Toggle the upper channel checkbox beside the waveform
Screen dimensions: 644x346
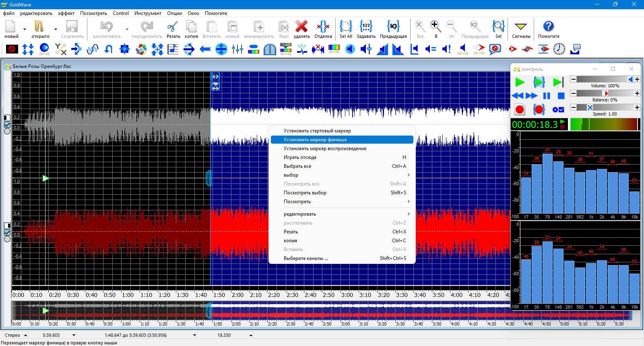(7, 124)
